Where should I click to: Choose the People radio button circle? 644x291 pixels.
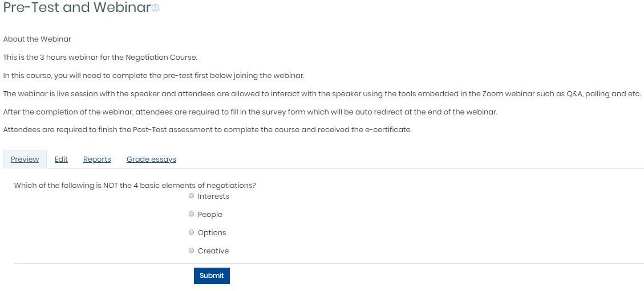pos(191,214)
